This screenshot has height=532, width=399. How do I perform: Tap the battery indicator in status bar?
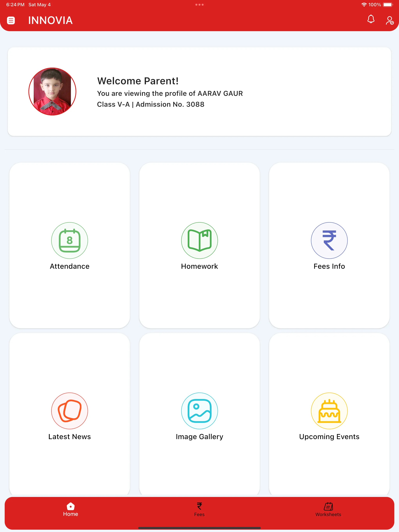coord(388,4)
